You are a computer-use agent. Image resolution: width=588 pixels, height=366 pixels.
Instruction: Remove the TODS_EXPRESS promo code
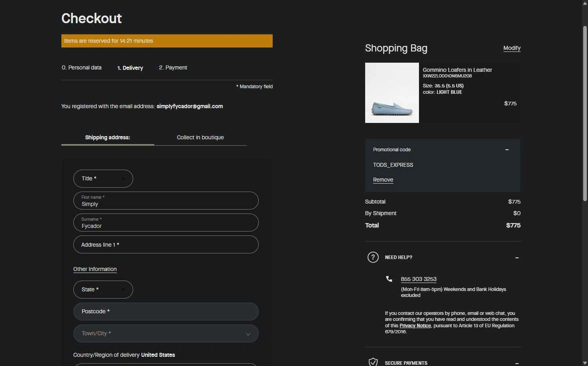click(x=383, y=180)
